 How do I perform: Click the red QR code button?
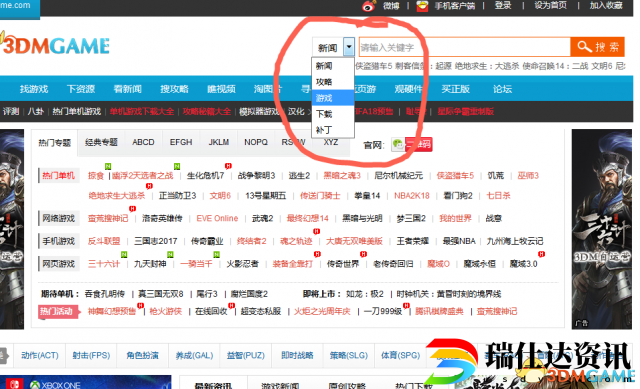click(x=419, y=144)
